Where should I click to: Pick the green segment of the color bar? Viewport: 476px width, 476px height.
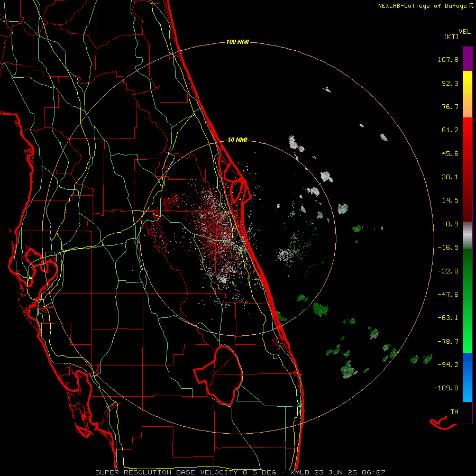[x=467, y=300]
